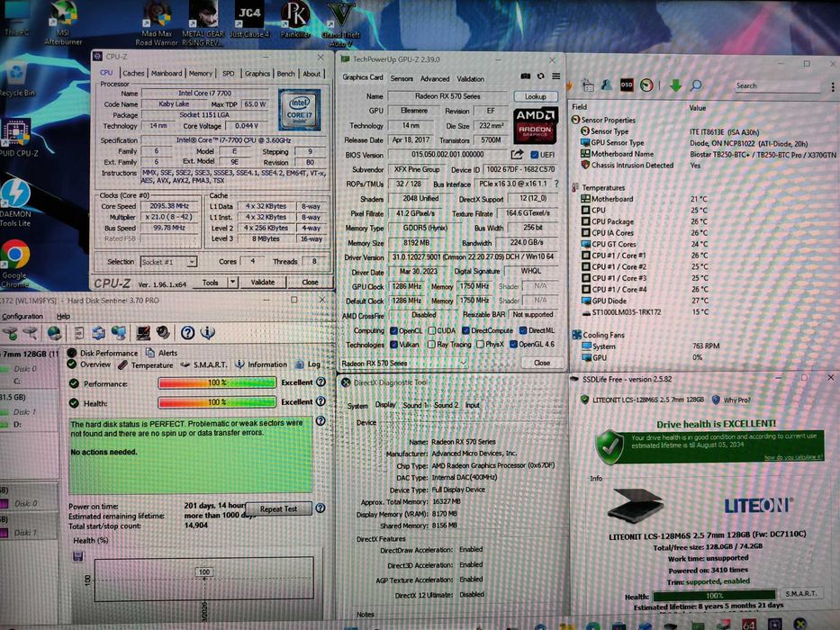The image size is (840, 630).
Task: Click the S.M.A.R.T. button in SSDLife
Action: tap(800, 593)
